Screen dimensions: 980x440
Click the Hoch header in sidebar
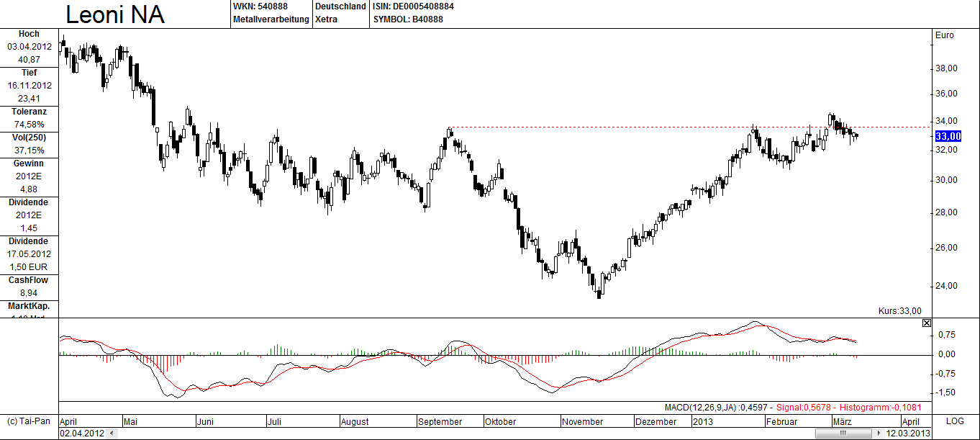click(30, 34)
